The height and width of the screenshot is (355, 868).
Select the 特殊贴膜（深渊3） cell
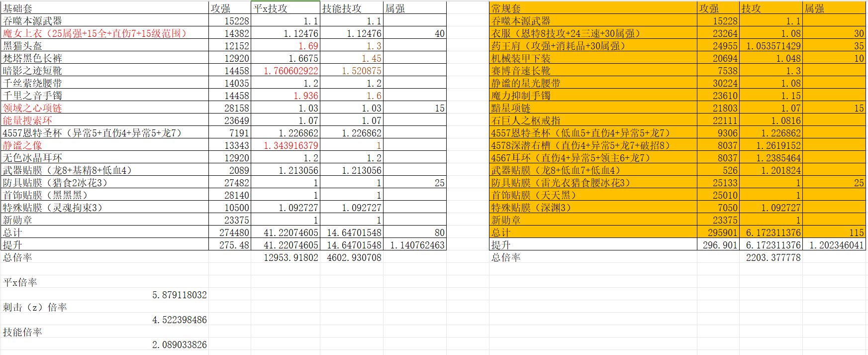(x=593, y=208)
